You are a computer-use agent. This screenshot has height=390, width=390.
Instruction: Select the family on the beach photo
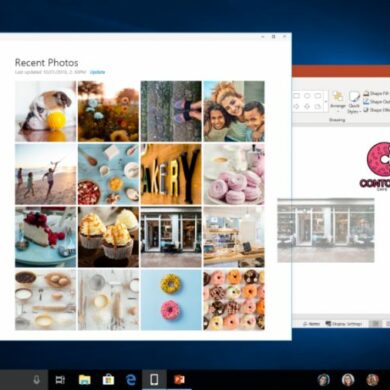[46, 174]
